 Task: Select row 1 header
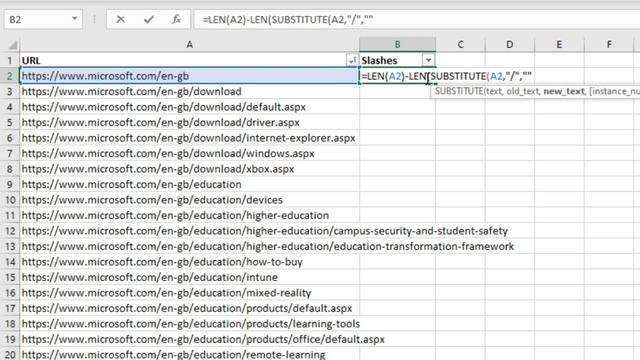tap(9, 60)
